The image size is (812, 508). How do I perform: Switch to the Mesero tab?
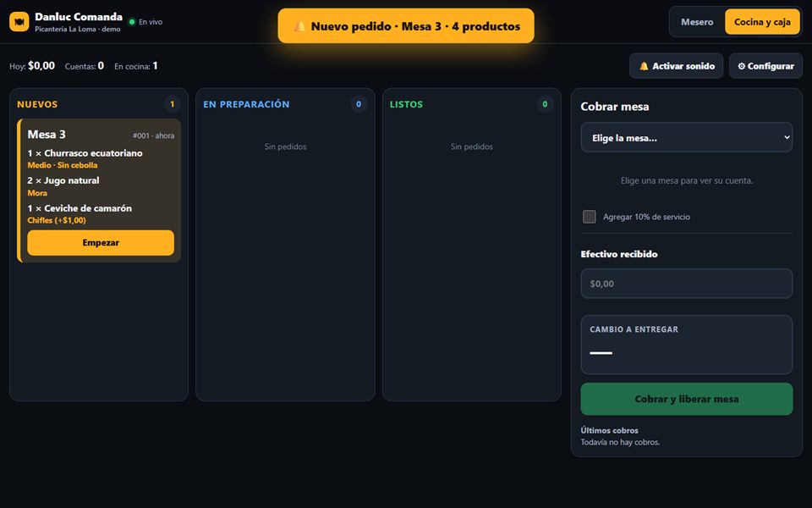coord(697,22)
